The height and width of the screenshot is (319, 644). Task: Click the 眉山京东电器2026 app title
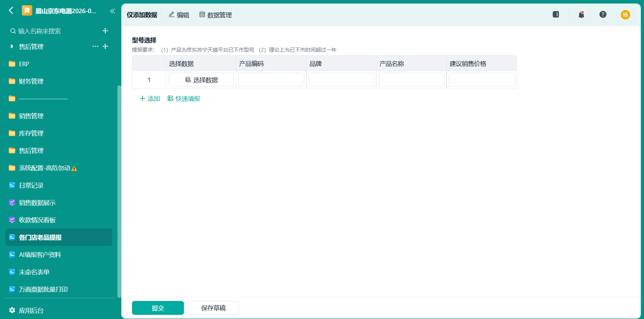(x=66, y=11)
